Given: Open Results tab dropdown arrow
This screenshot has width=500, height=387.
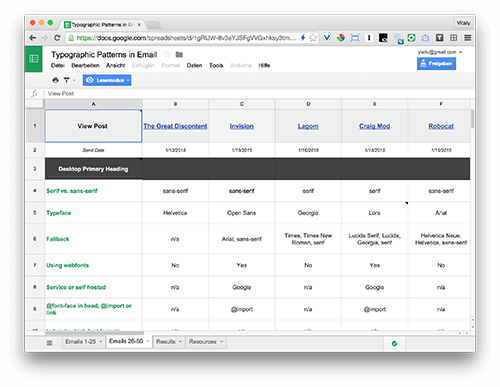Looking at the screenshot, I should [180, 342].
